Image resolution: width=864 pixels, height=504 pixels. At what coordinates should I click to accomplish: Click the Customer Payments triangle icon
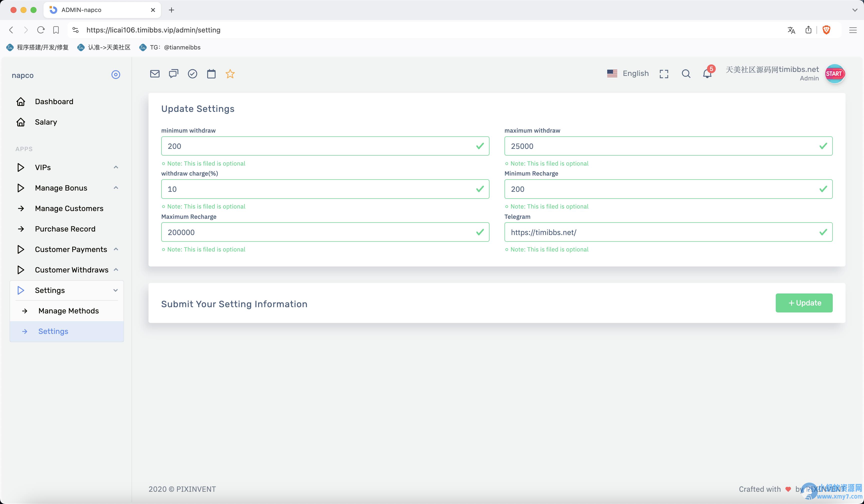pos(20,250)
